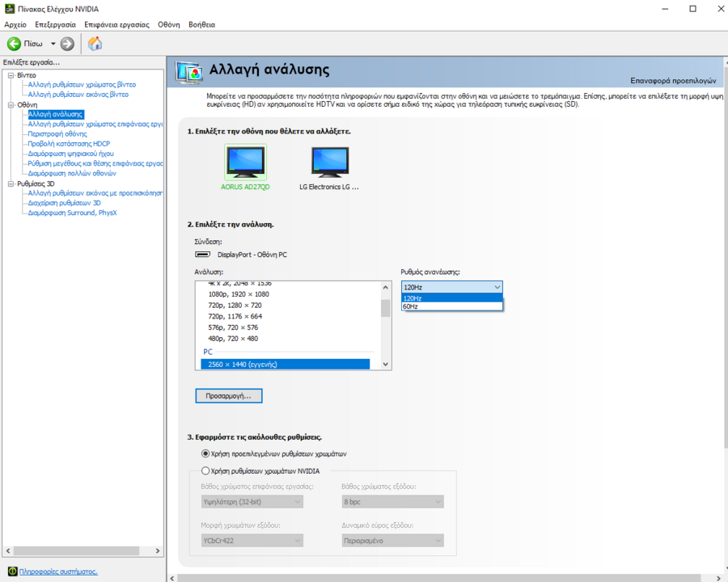
Task: Open Αλλαγή ρυθμίσεων εικόνας βίντεο
Action: [x=78, y=95]
